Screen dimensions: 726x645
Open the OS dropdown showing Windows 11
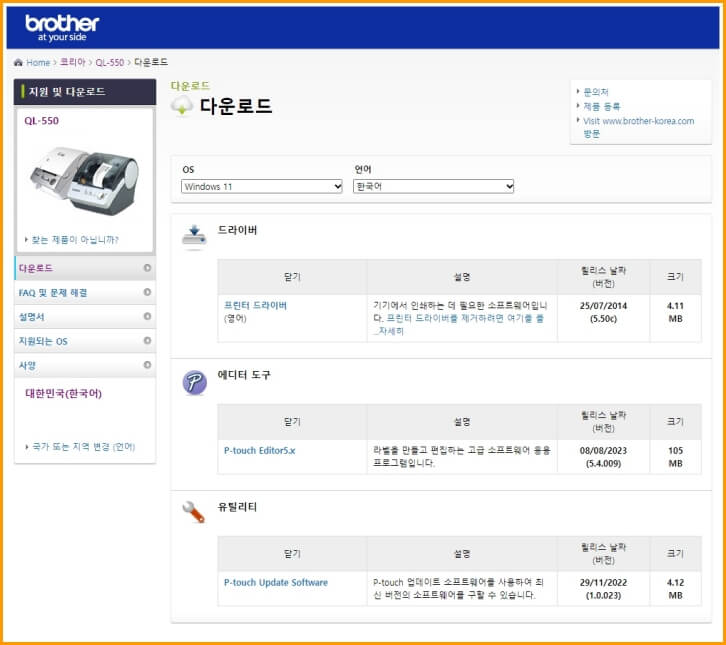click(x=262, y=187)
